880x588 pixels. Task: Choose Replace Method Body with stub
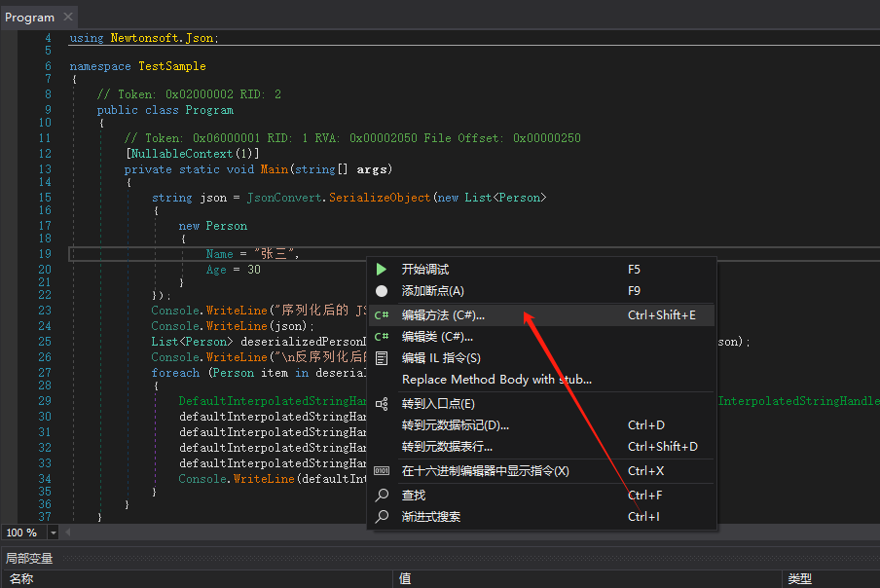496,380
